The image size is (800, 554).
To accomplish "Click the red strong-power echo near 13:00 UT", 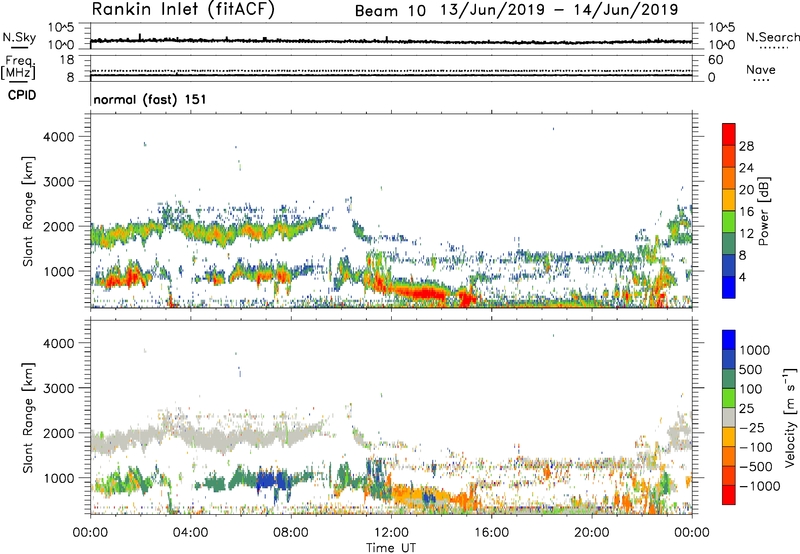I will coord(422,293).
